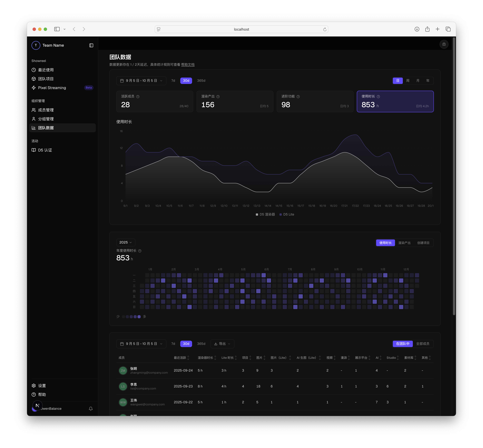Click the info icon next to 年度使用时长
The image size is (483, 448).
(x=140, y=251)
